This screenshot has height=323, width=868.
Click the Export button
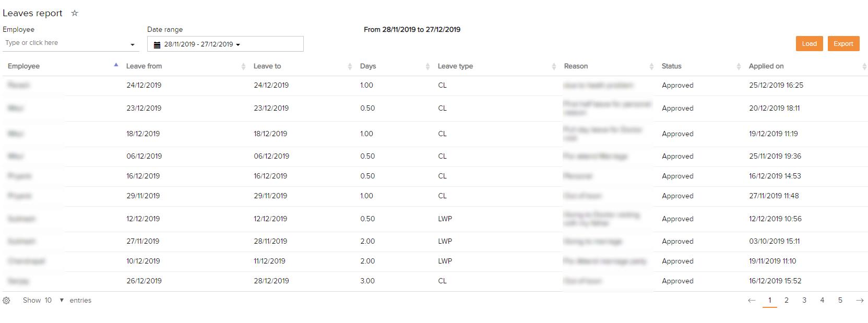[x=843, y=44]
